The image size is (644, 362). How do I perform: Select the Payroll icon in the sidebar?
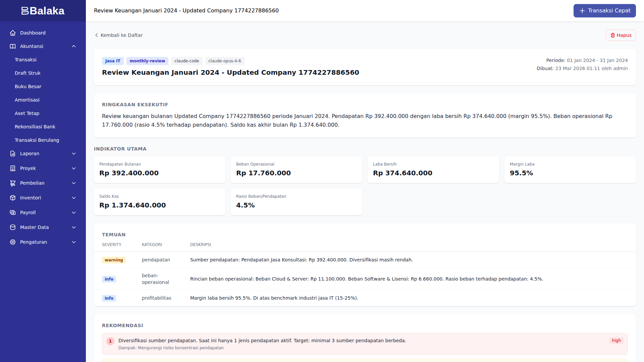click(13, 213)
